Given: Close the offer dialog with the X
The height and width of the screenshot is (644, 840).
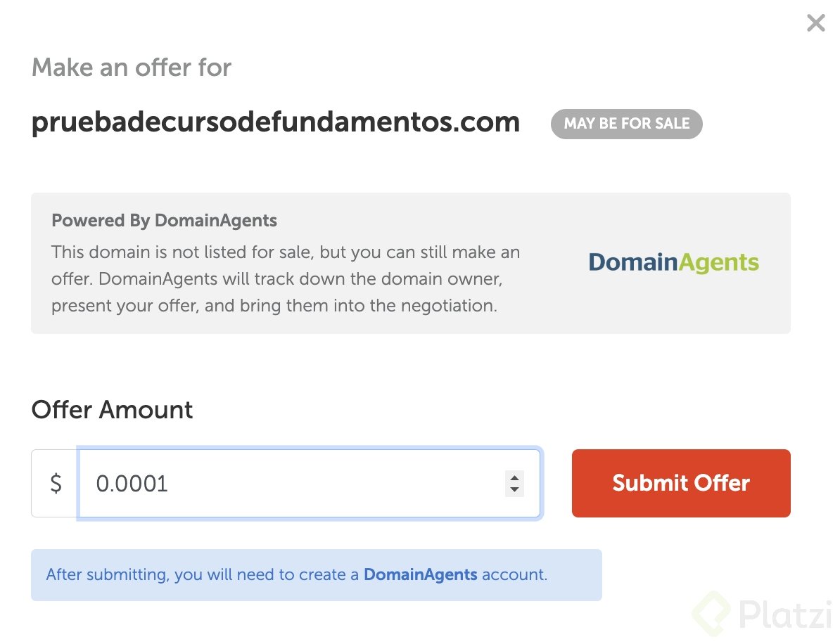Looking at the screenshot, I should 815,23.
